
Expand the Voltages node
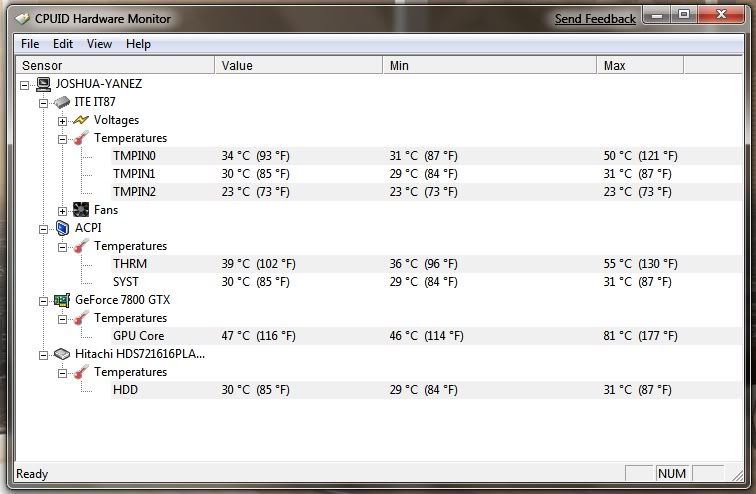pos(62,121)
